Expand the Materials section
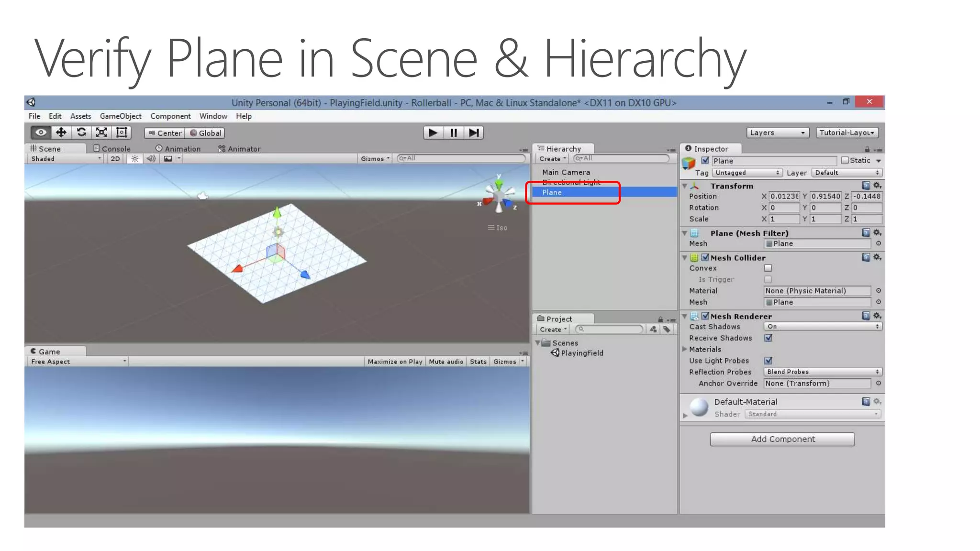This screenshot has width=980, height=551. (685, 349)
